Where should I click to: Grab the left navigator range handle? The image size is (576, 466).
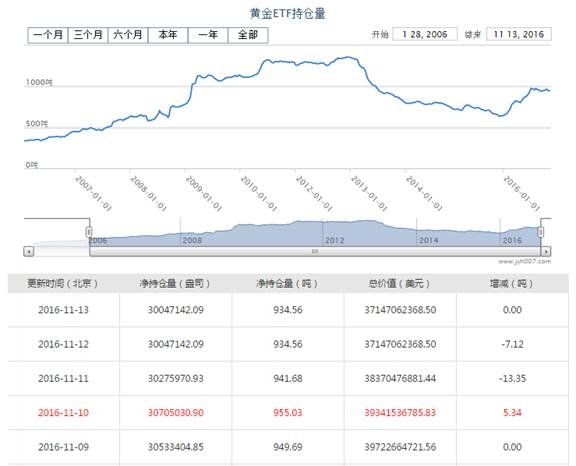point(89,232)
